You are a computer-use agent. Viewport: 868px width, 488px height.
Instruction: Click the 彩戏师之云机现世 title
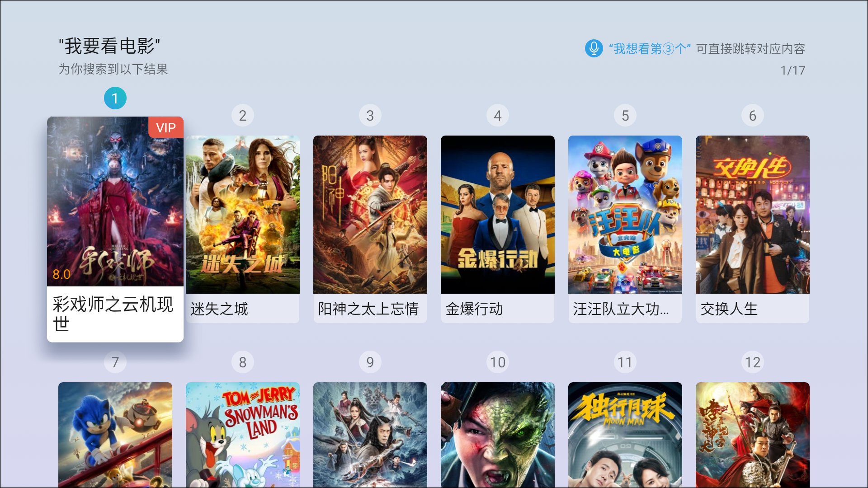point(113,314)
